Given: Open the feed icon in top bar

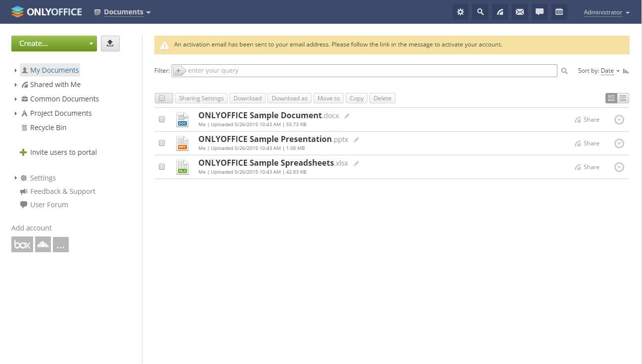Looking at the screenshot, I should [500, 12].
